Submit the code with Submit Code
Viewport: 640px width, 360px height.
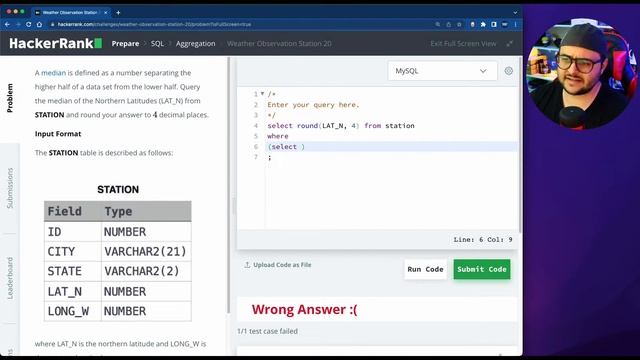click(482, 269)
